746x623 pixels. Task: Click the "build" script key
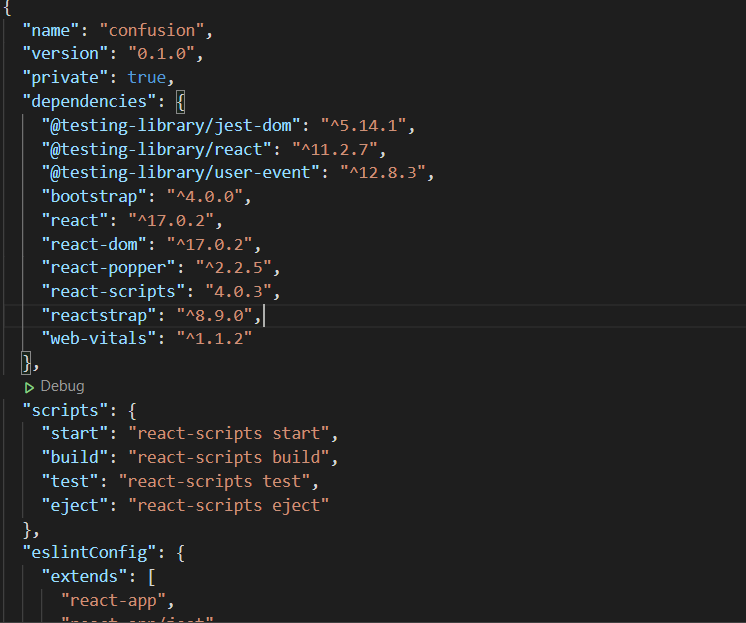click(x=75, y=457)
